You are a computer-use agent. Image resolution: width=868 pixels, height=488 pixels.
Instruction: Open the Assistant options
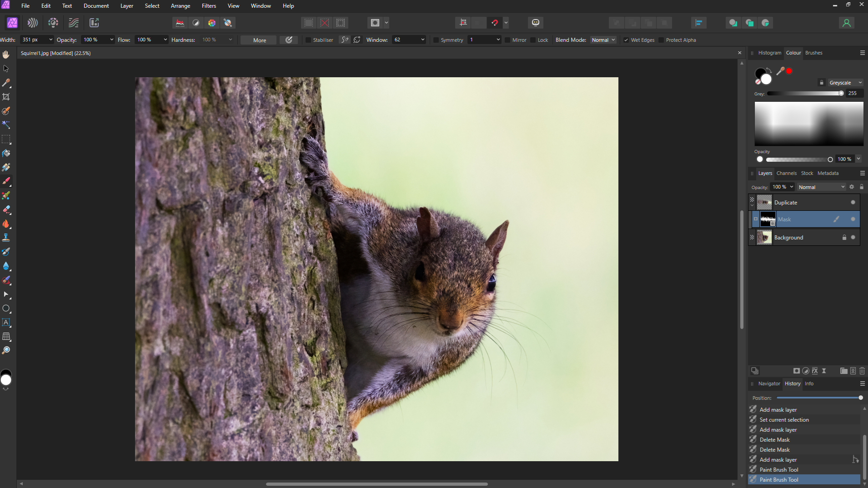[x=535, y=23]
